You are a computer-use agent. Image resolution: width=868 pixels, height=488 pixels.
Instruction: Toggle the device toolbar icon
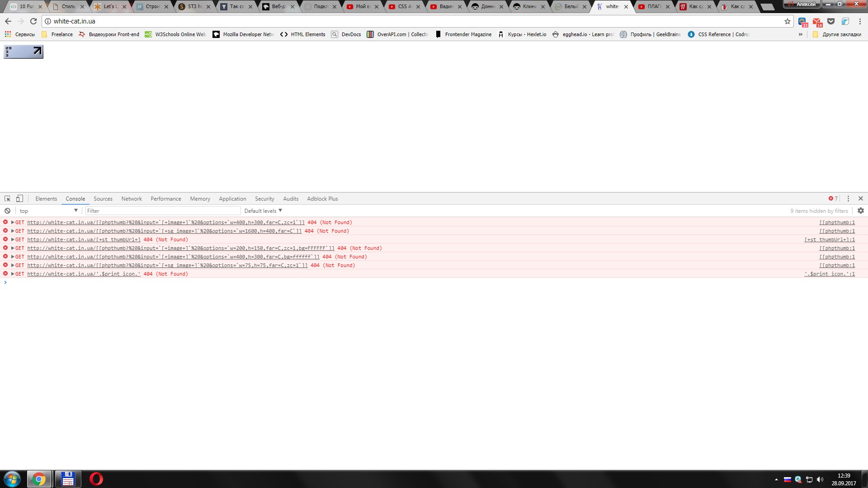click(x=19, y=199)
